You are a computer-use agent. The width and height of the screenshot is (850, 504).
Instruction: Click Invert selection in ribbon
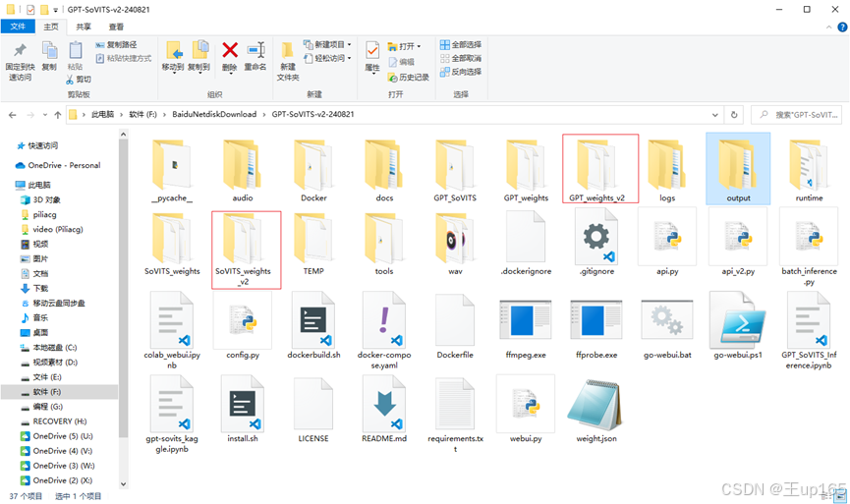(x=461, y=72)
